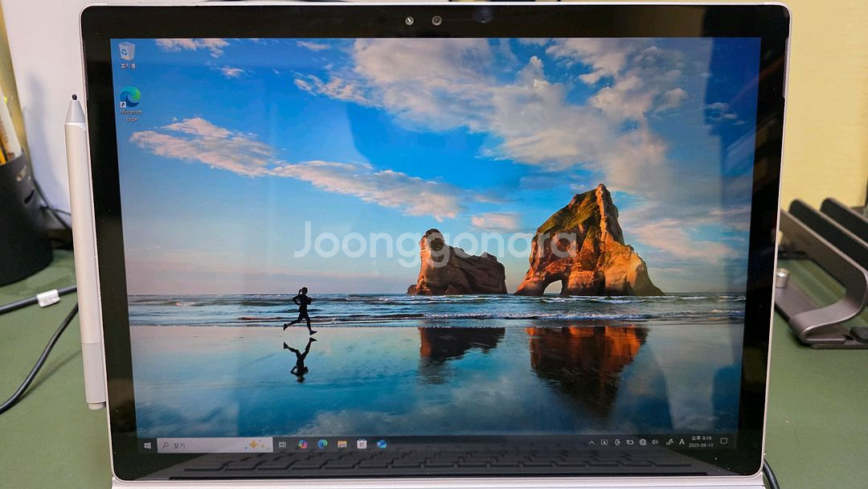Expand hidden system tray icons chevron
This screenshot has height=489, width=868.
592,442
